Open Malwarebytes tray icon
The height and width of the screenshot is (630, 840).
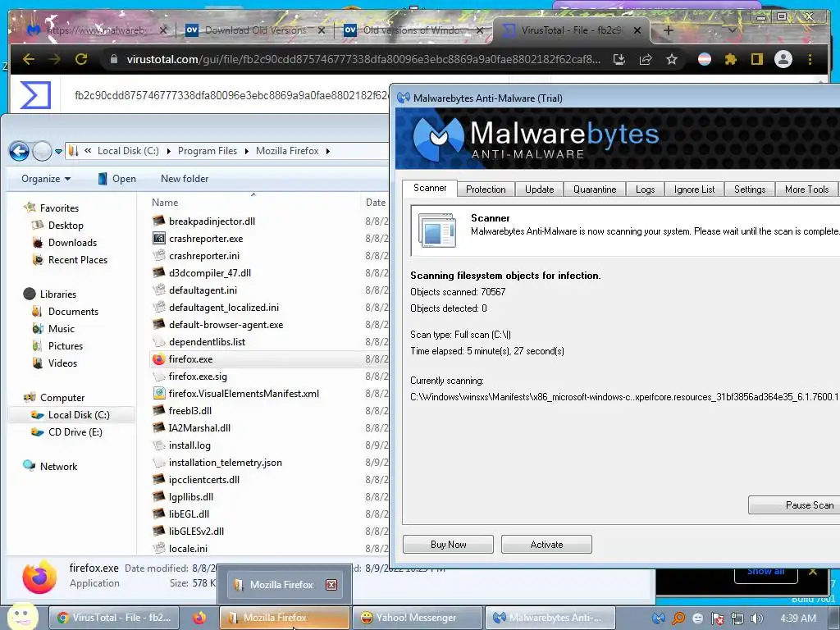(x=659, y=619)
